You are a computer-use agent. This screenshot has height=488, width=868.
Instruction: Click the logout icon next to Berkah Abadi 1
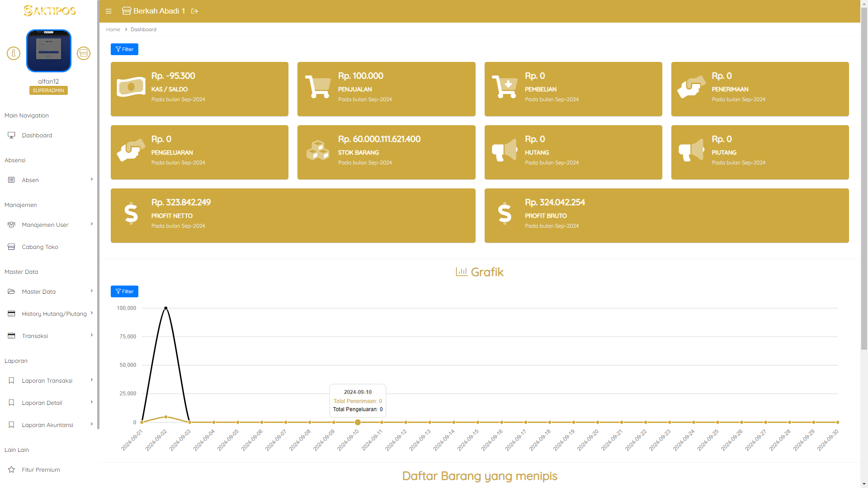(x=195, y=11)
